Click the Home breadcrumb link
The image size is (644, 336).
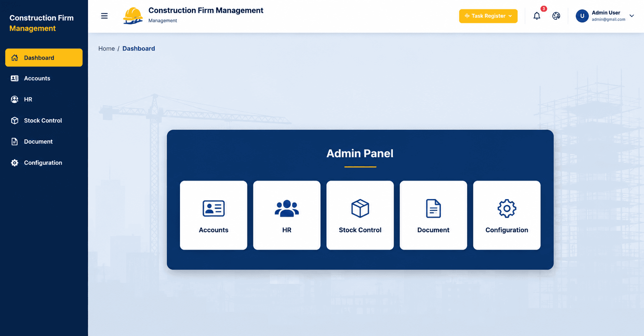tap(106, 49)
